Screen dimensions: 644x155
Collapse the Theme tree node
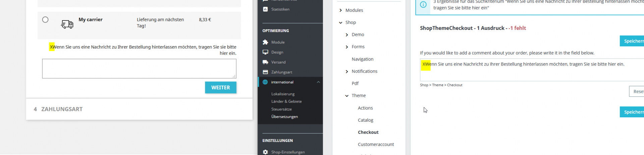coord(347,96)
